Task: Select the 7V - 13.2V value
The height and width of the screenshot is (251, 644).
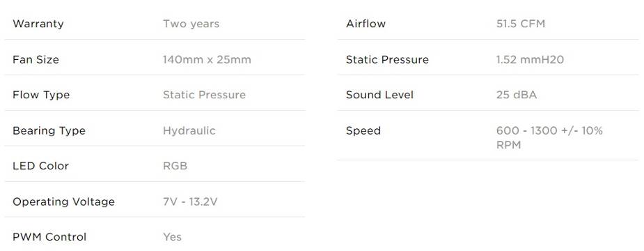Action: tap(190, 201)
